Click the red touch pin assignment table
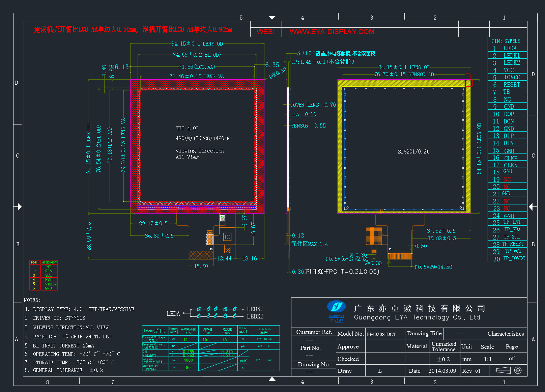 pyautogui.click(x=44, y=275)
